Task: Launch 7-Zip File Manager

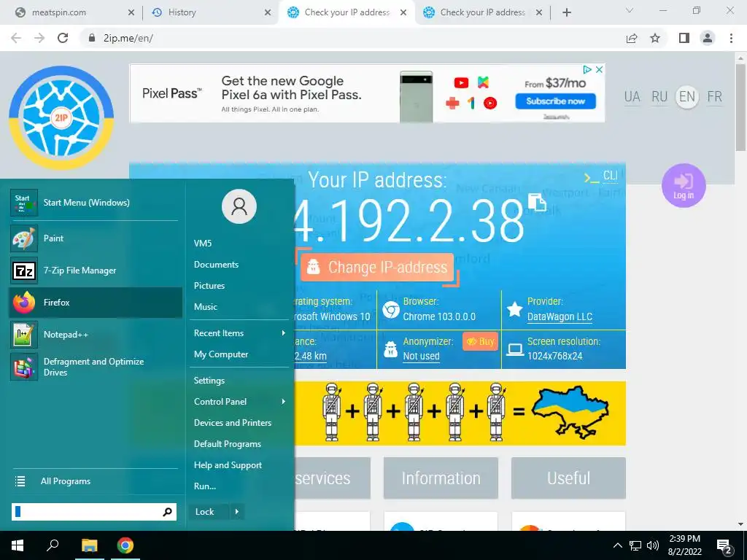Action: [96, 271]
